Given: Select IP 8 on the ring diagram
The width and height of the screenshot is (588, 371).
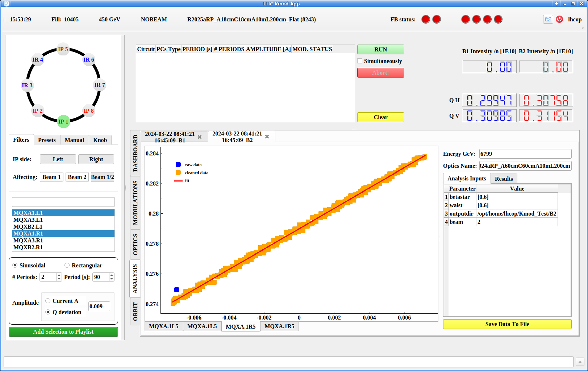Looking at the screenshot, I should tap(89, 111).
